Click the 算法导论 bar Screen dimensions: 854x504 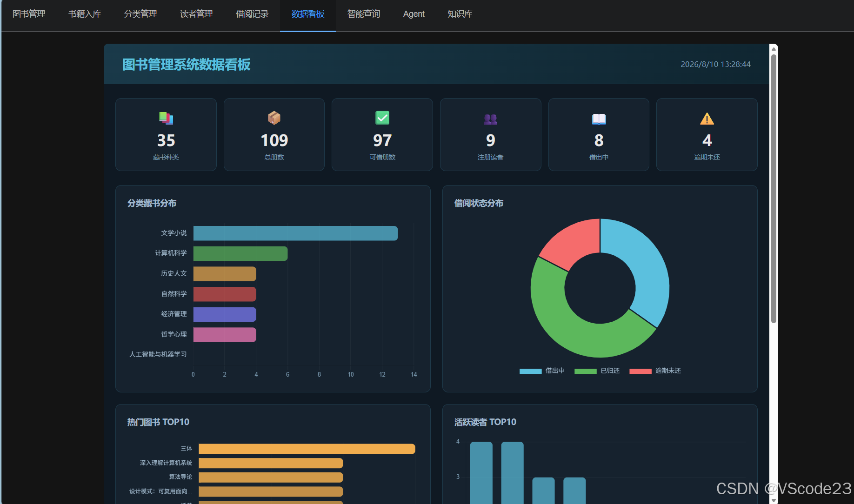(x=271, y=477)
